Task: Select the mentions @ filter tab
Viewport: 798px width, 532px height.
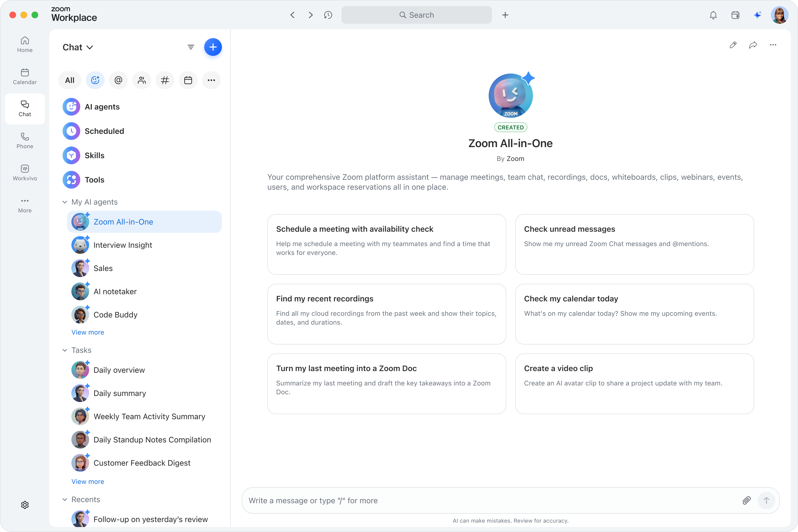Action: tap(118, 80)
